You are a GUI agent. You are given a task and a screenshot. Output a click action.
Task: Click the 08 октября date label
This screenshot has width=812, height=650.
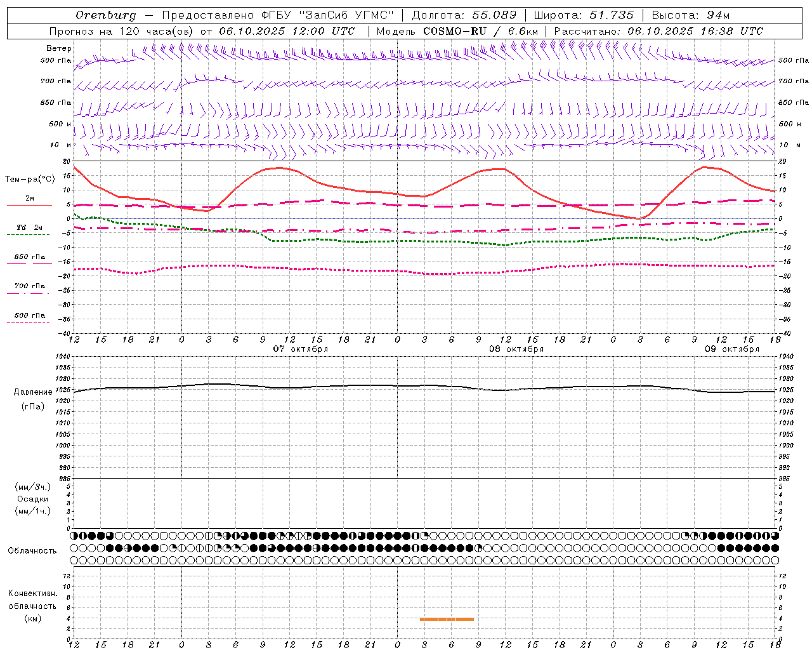tap(516, 349)
